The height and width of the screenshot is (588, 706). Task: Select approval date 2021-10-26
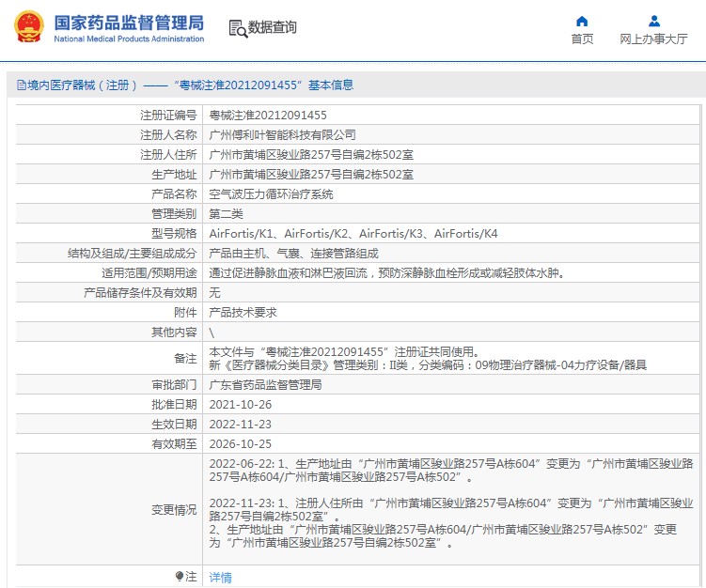[241, 405]
